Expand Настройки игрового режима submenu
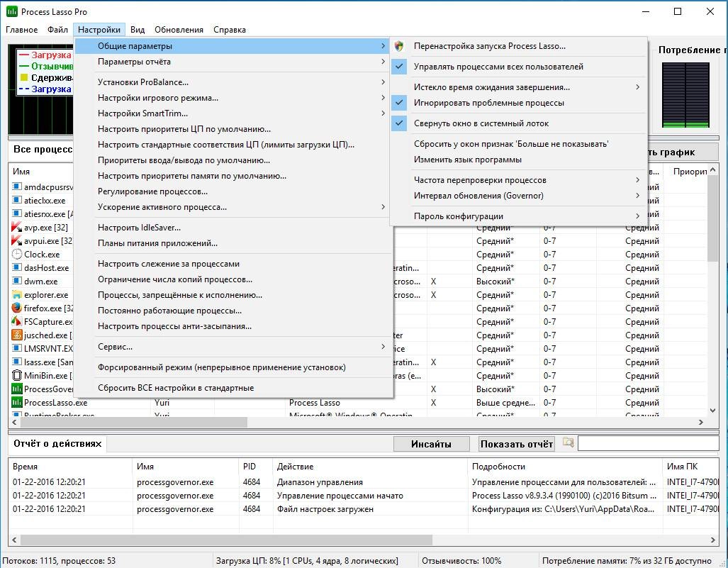The width and height of the screenshot is (728, 568). (x=233, y=98)
